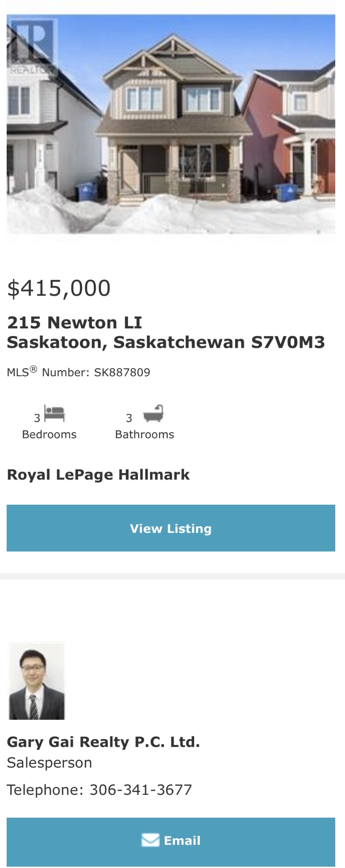
Task: Click the $415,000 listing price
Action: coord(59,288)
